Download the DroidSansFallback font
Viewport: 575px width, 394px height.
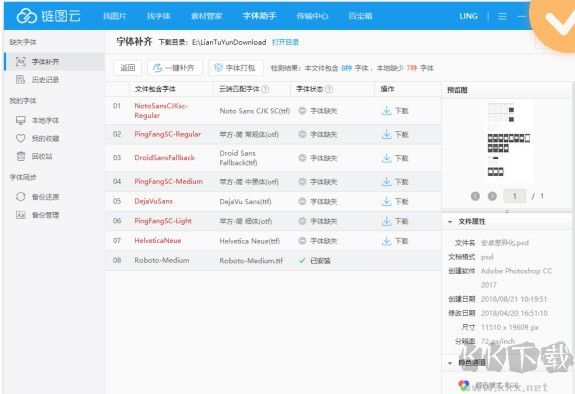pyautogui.click(x=395, y=158)
